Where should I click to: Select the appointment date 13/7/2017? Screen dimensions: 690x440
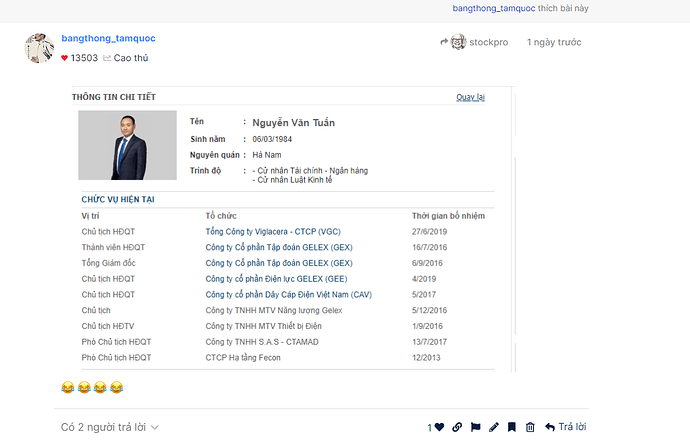pyautogui.click(x=429, y=342)
